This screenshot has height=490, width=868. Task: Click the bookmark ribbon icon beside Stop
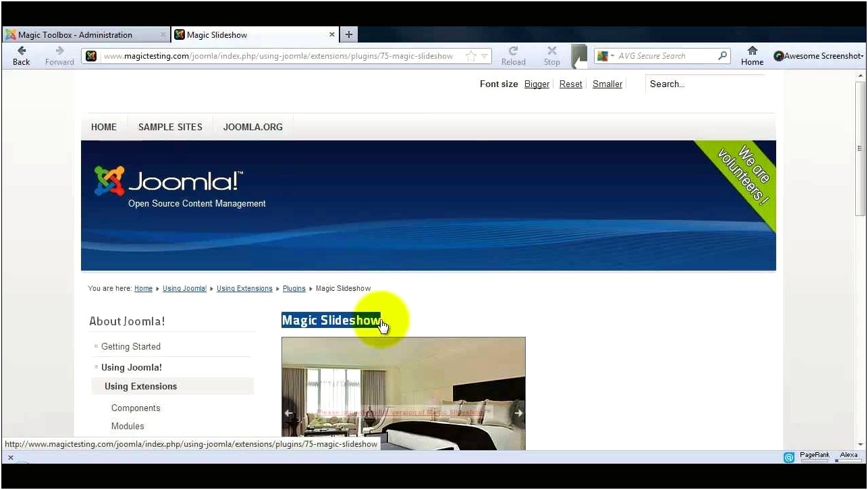[x=578, y=56]
